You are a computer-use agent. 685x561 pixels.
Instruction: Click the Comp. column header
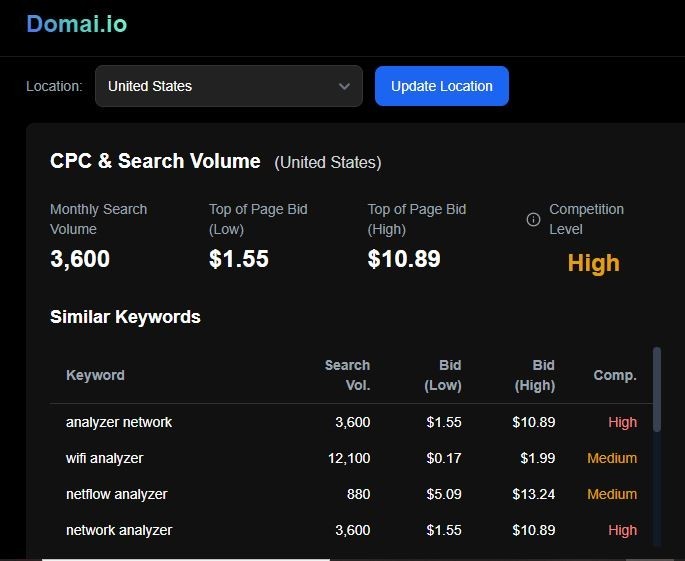click(615, 375)
